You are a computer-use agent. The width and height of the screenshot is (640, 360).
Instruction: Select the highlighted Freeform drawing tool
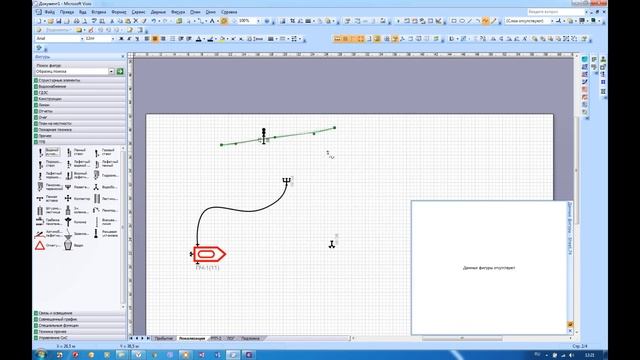[x=485, y=21]
